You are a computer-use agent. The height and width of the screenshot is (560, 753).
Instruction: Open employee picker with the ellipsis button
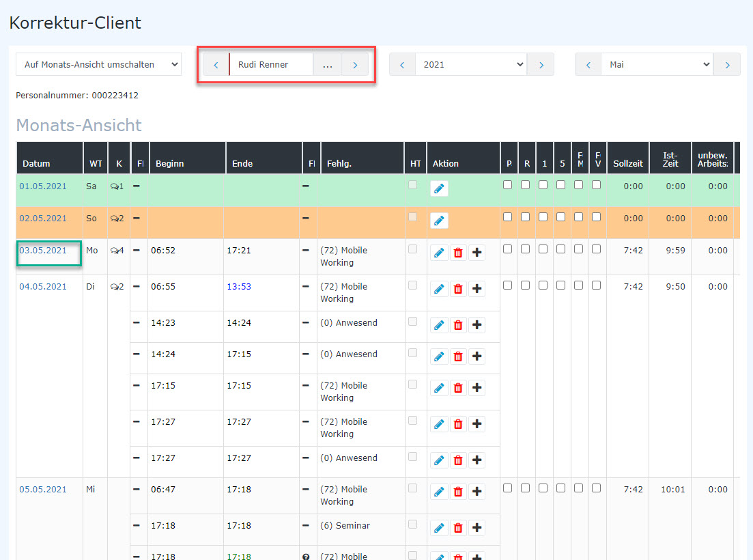click(328, 65)
